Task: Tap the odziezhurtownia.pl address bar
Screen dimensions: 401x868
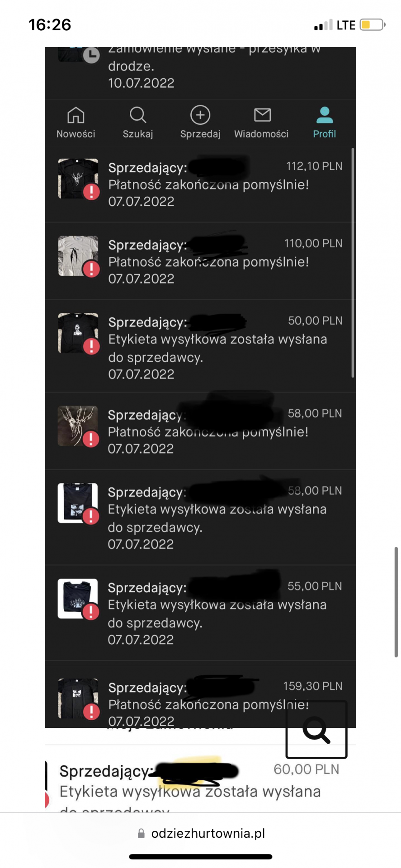Action: pyautogui.click(x=201, y=833)
